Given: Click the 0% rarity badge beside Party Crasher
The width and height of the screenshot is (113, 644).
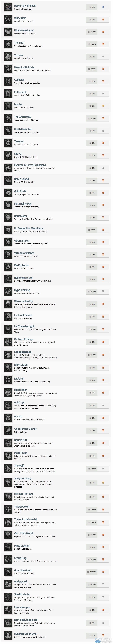Looking at the screenshot, I should click(92, 547).
